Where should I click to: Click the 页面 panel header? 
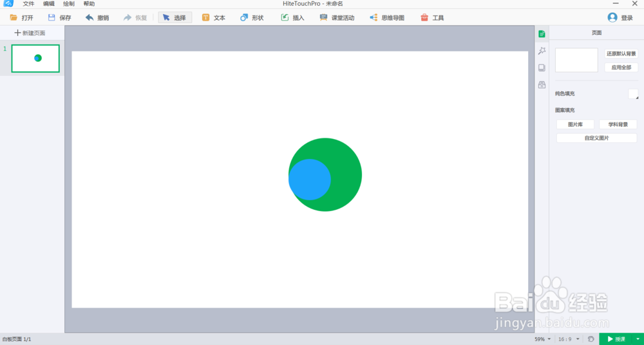(x=596, y=33)
